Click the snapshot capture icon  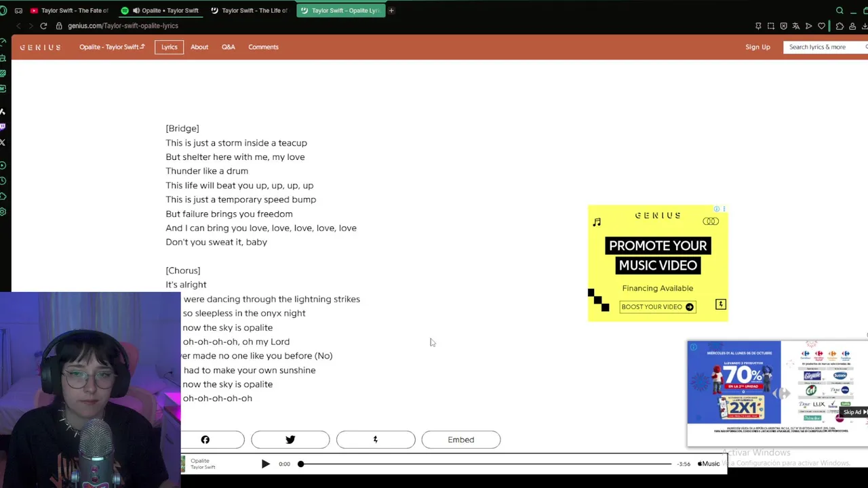tap(771, 26)
